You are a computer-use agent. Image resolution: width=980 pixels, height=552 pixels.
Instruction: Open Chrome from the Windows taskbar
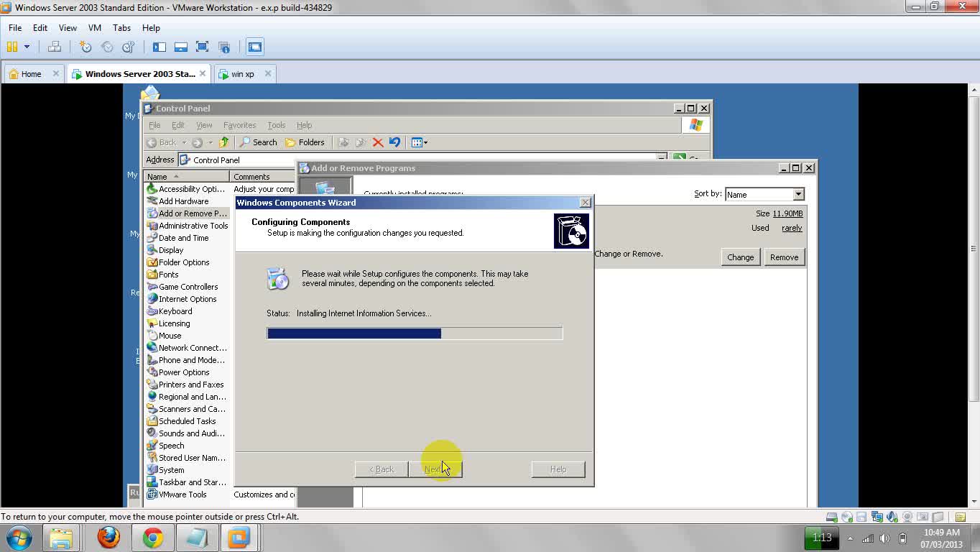[x=152, y=537]
